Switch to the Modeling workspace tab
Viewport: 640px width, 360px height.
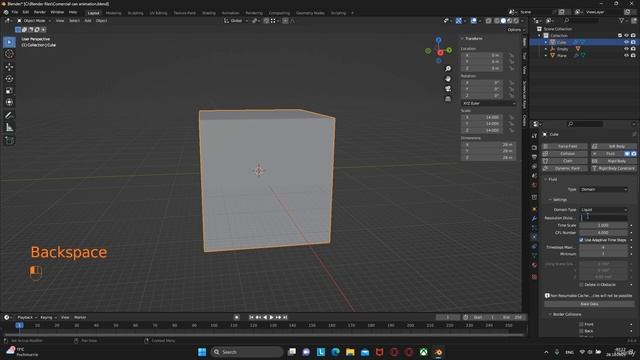[113, 13]
